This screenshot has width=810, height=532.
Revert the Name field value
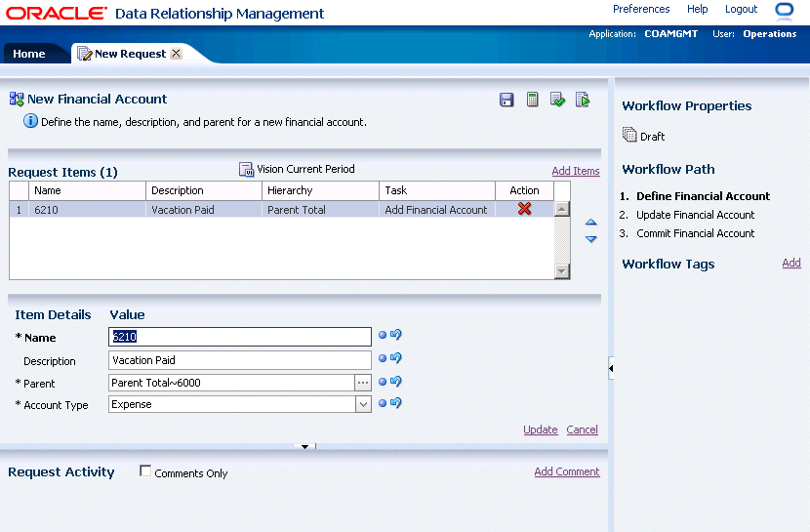[396, 334]
